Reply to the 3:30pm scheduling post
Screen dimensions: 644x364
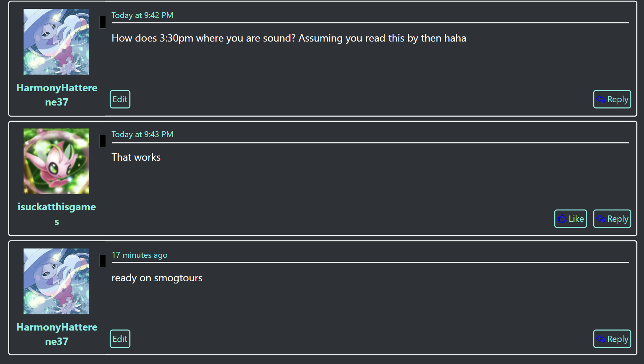612,99
